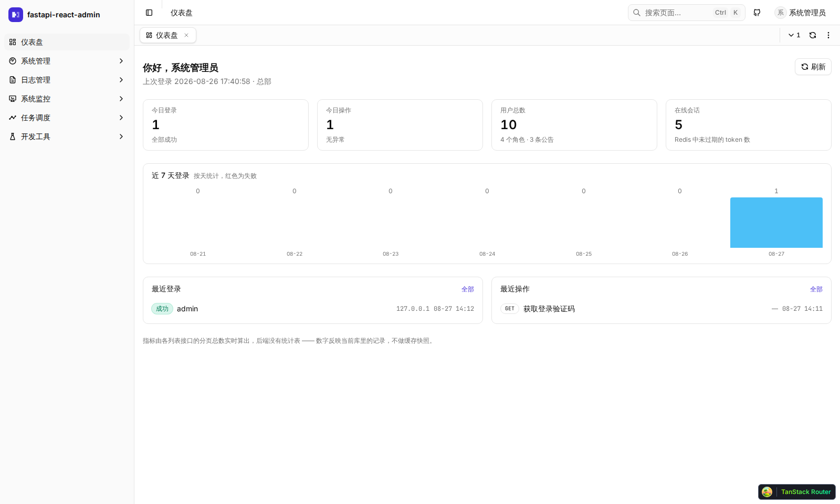Focus the 搜索页面 search field
This screenshot has height=504, width=840.
(x=686, y=13)
